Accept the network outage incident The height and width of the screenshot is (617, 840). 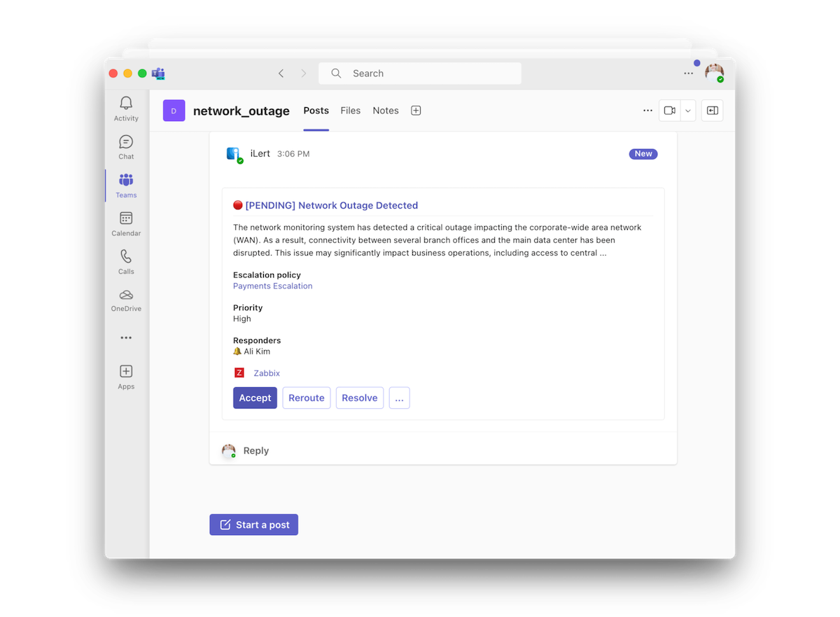tap(255, 397)
